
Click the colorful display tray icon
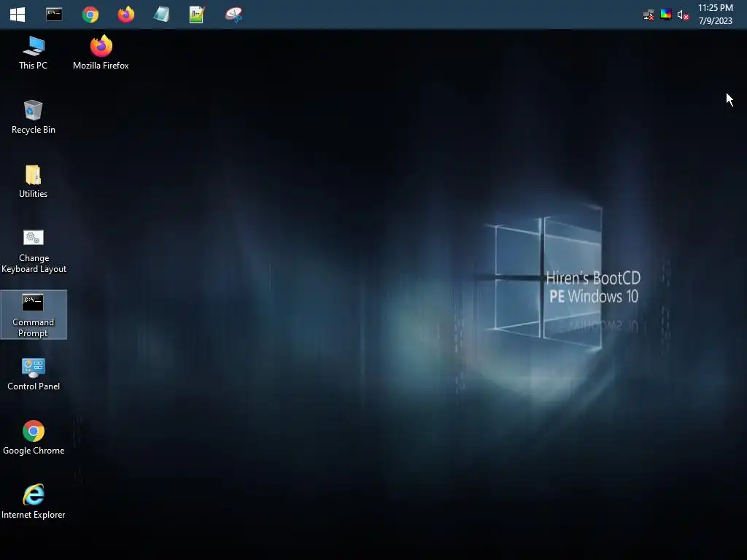click(665, 15)
